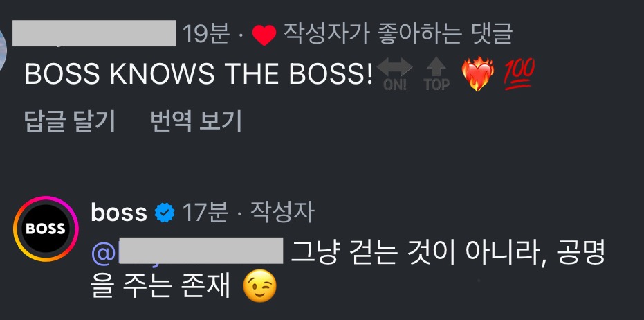
Task: Click the heart on fire emoji
Action: click(478, 74)
